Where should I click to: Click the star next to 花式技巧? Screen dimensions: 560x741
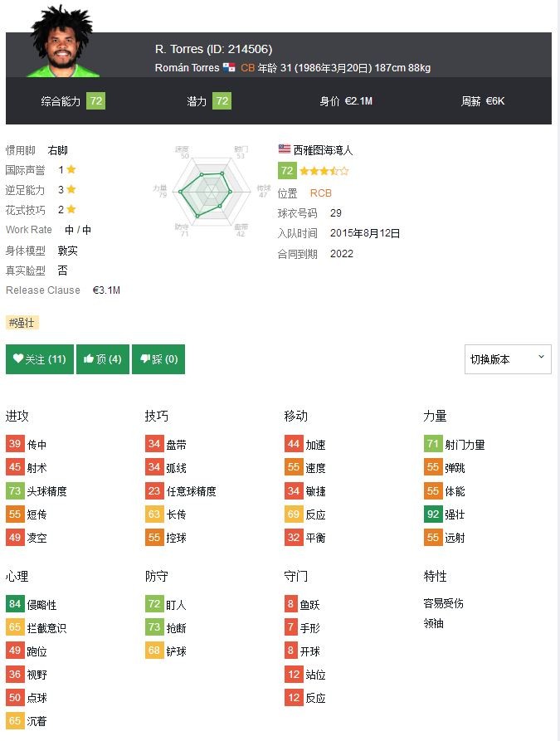coord(71,209)
